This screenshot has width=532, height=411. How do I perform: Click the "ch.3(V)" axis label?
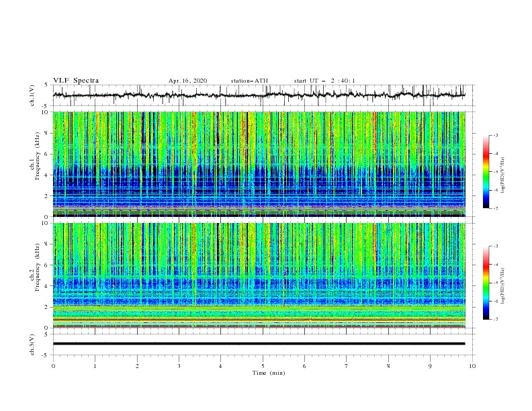click(32, 345)
